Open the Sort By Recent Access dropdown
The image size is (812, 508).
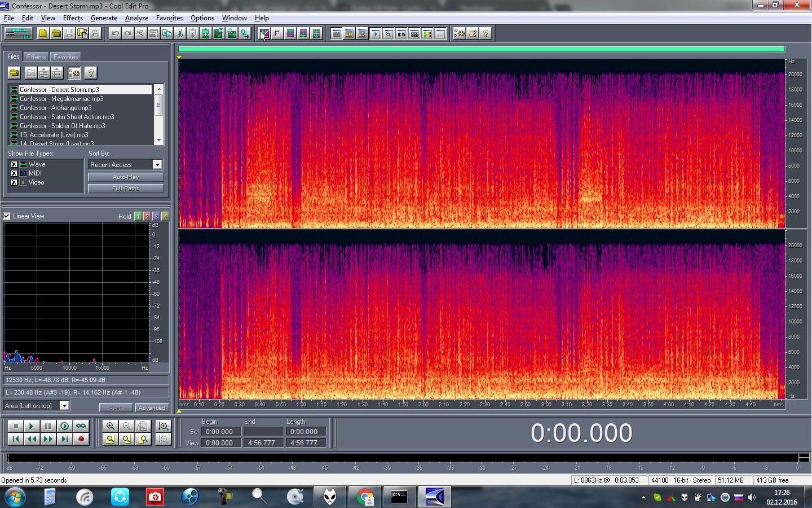pyautogui.click(x=157, y=164)
